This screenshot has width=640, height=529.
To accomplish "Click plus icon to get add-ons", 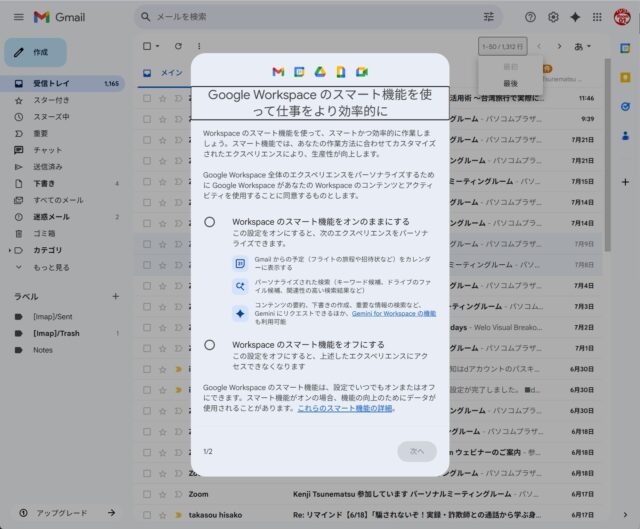I will 625,182.
